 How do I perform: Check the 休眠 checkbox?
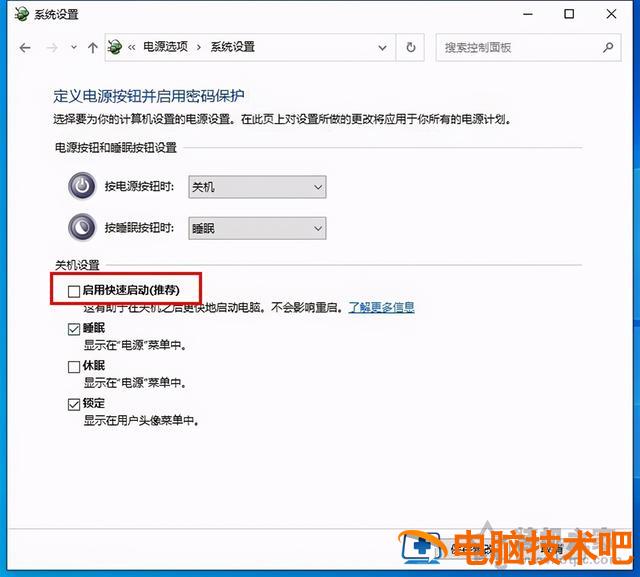coord(74,366)
